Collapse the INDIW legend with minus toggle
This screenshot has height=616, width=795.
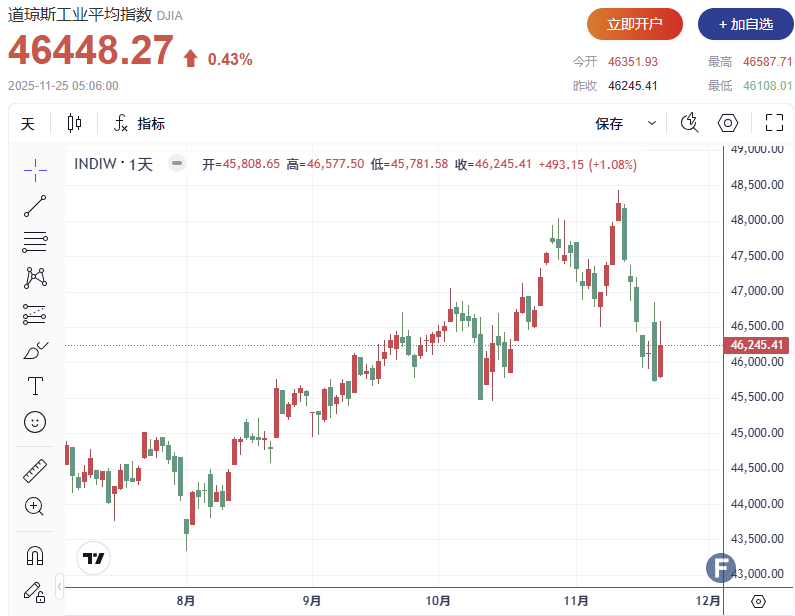point(176,164)
